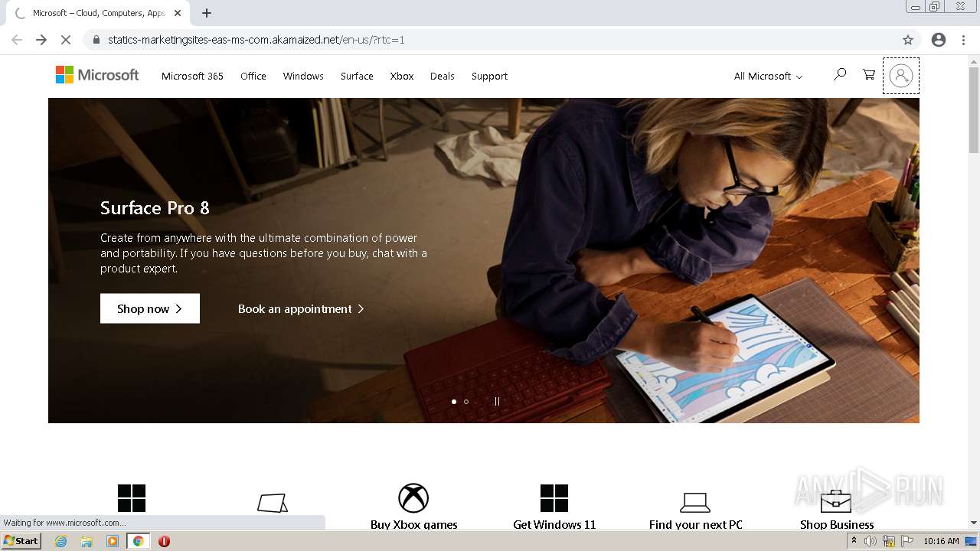
Task: Go forward to the next page
Action: tap(41, 40)
